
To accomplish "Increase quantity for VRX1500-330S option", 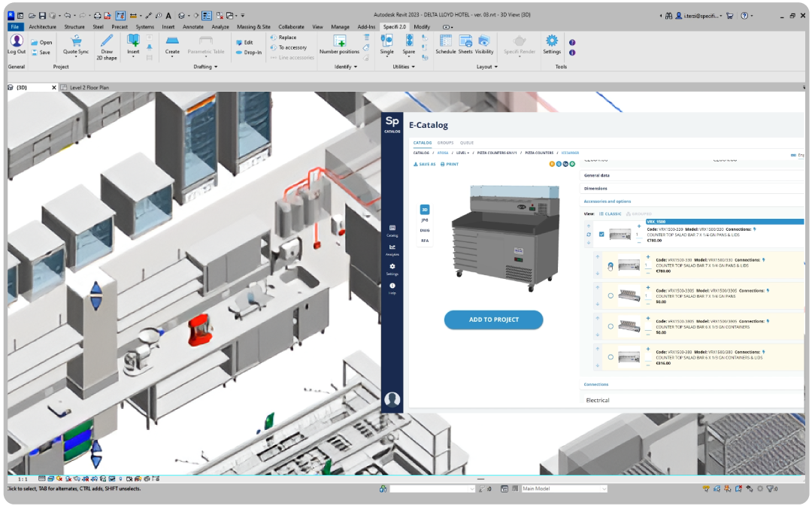I will click(648, 287).
